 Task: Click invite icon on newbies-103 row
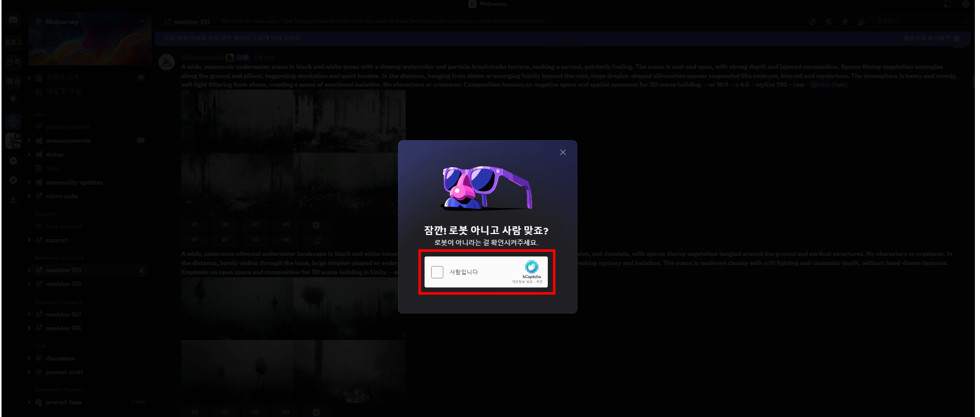[142, 270]
